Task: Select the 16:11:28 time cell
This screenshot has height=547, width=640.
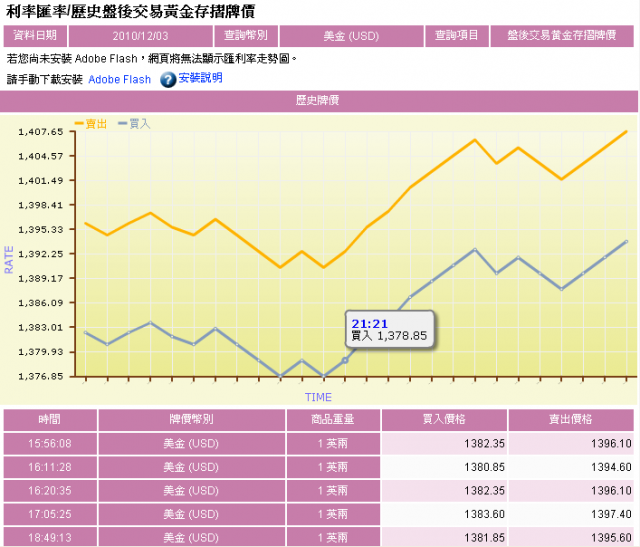Action: click(50, 467)
